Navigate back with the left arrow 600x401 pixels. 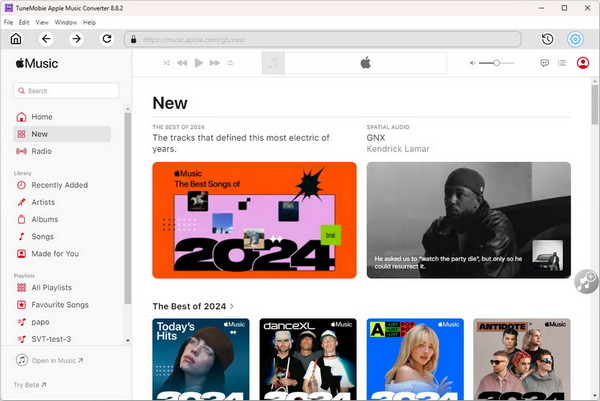click(x=46, y=39)
